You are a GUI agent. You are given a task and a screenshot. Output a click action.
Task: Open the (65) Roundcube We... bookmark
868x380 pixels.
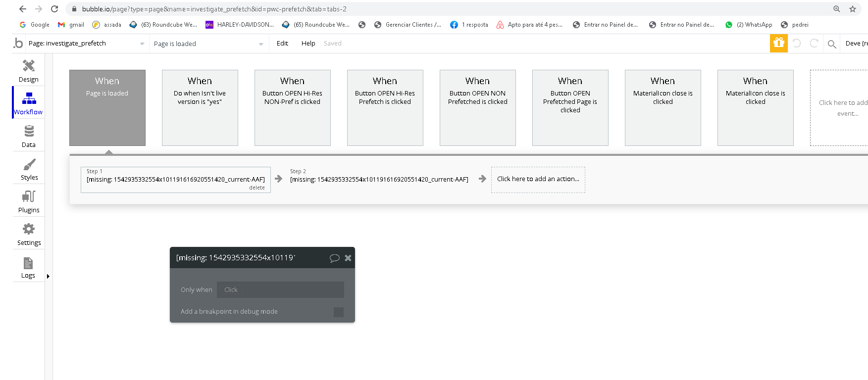tap(316, 25)
